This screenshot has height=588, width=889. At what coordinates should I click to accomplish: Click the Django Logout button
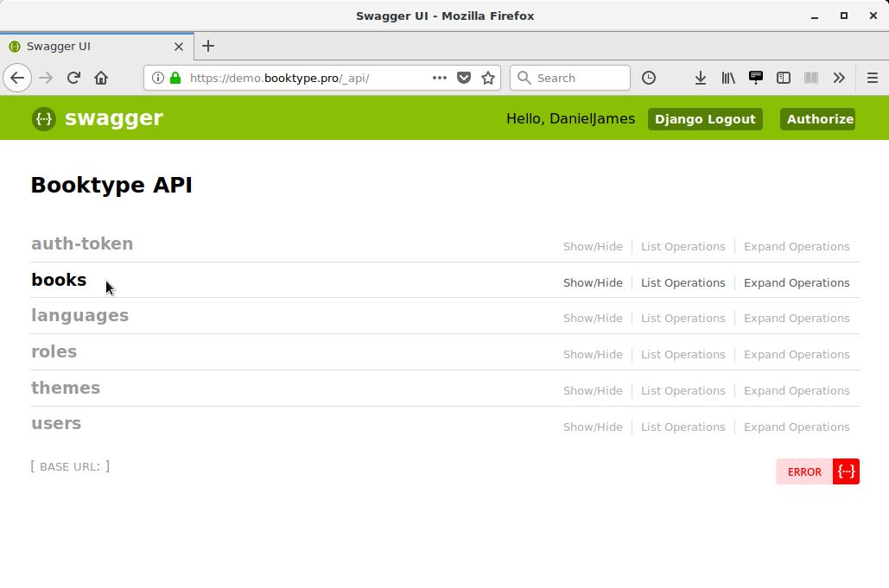[705, 119]
